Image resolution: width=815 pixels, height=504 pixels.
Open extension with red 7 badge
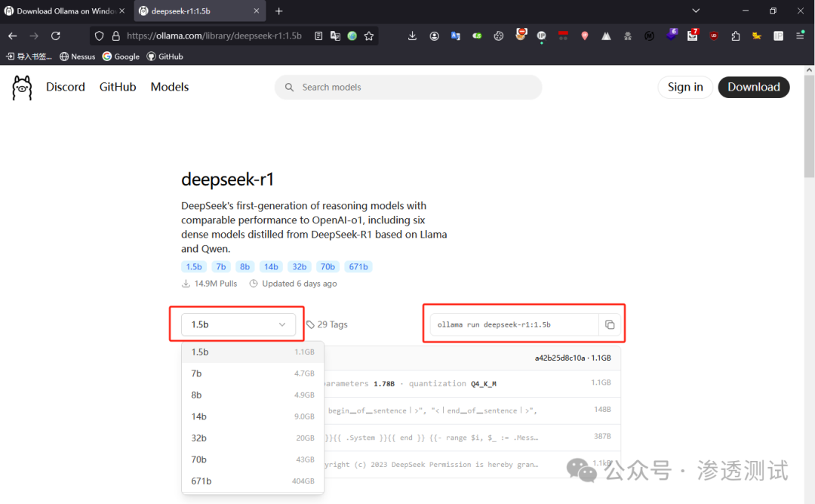[692, 35]
